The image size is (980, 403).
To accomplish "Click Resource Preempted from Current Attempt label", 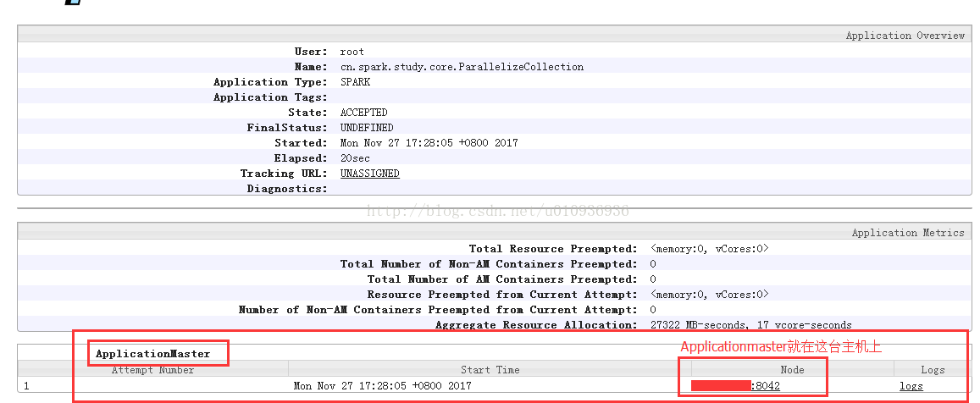I will pos(502,295).
